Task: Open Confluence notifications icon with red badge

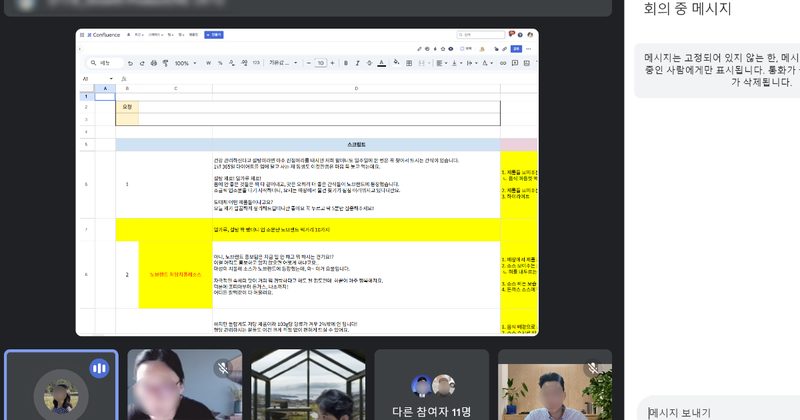Action: pos(512,34)
